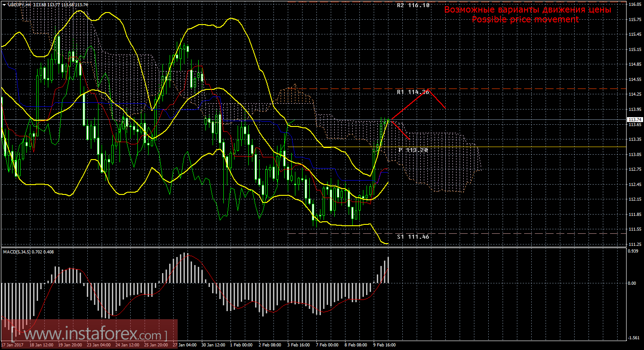
Task: Open the www.instaforex.com watermark link
Action: (89, 334)
